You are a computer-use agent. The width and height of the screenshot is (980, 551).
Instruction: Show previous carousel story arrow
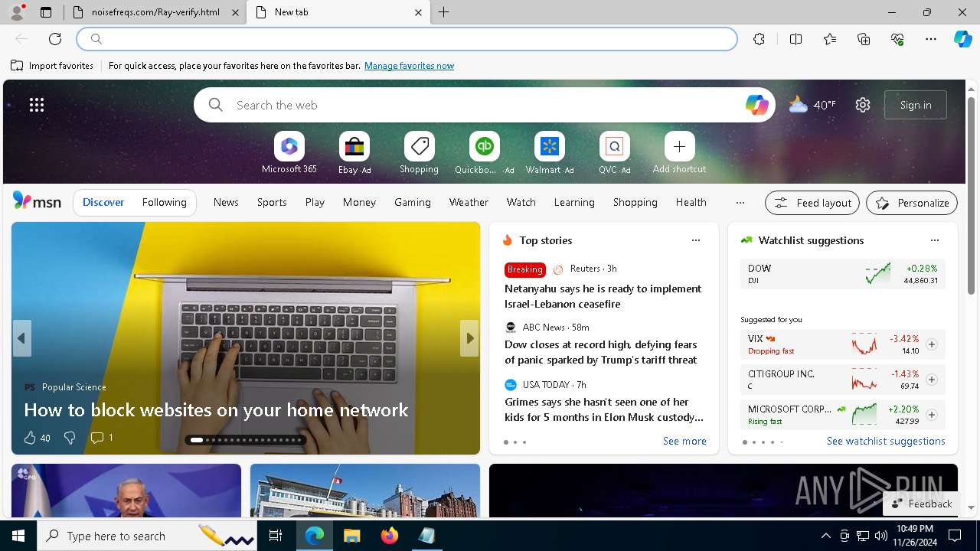coord(22,338)
